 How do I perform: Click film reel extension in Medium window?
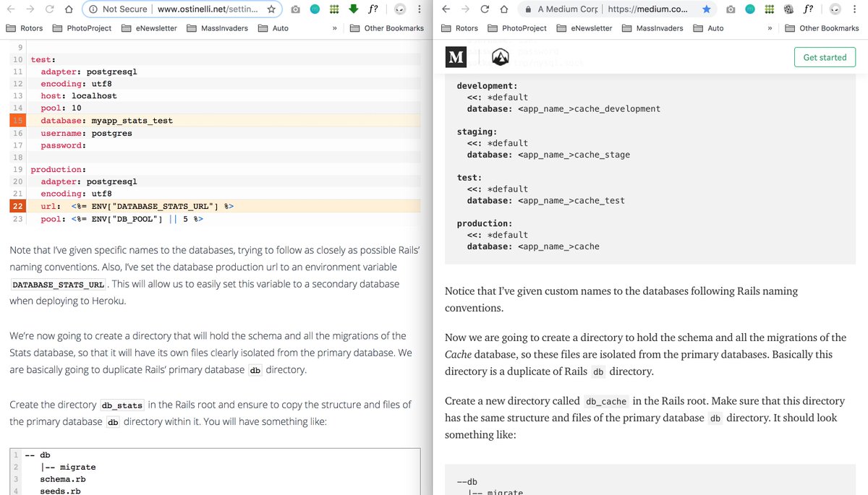[x=788, y=9]
